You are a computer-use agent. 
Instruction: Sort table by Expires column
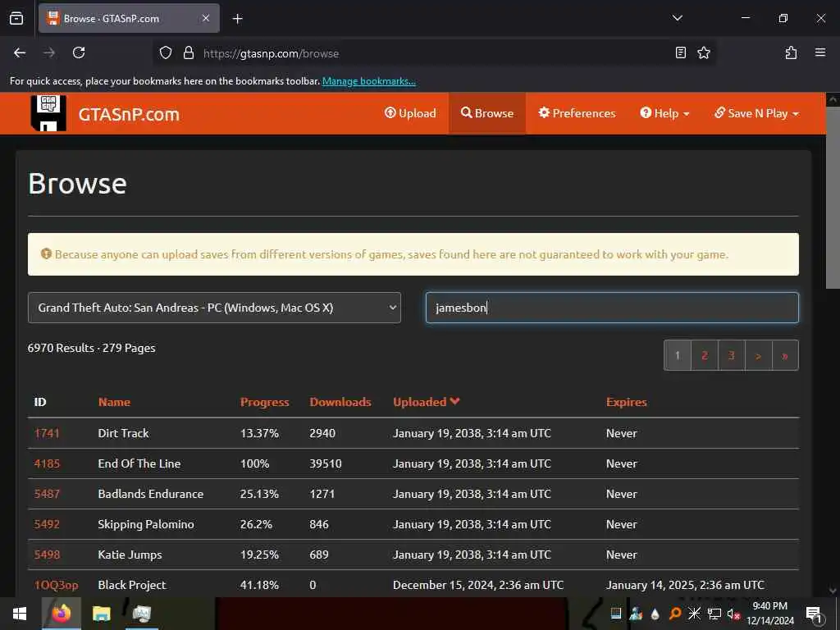pyautogui.click(x=626, y=402)
